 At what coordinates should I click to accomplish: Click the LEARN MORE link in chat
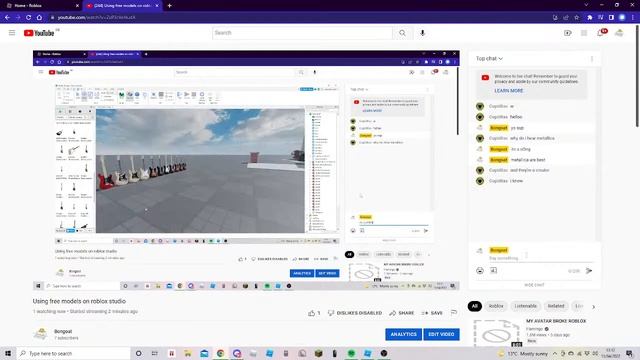click(509, 91)
